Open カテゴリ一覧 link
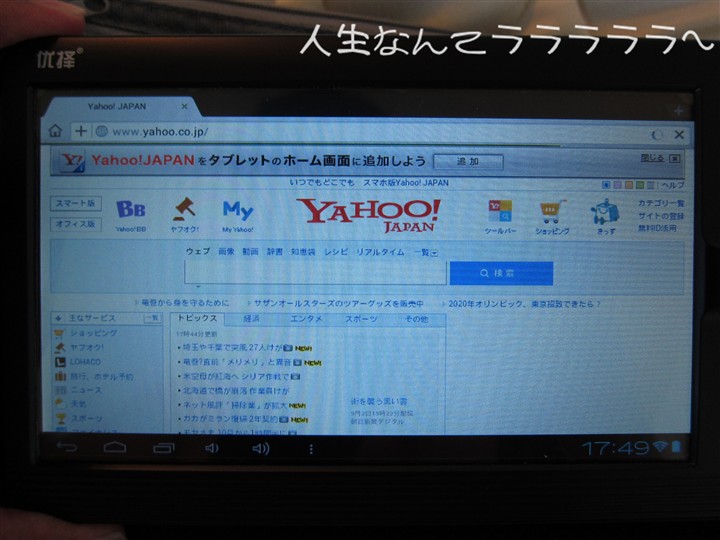The image size is (720, 540). point(661,203)
